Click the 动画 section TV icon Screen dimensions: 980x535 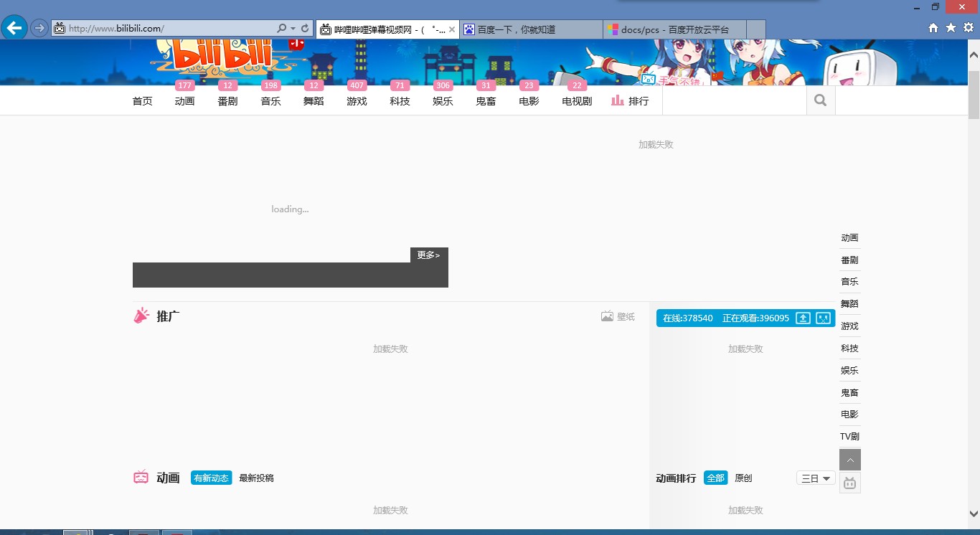(141, 477)
